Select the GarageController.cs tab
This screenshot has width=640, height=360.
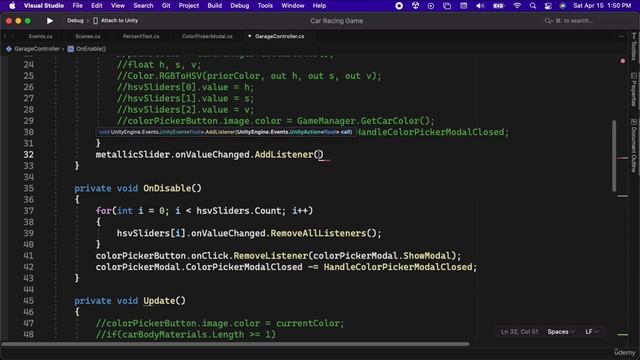[x=279, y=36]
